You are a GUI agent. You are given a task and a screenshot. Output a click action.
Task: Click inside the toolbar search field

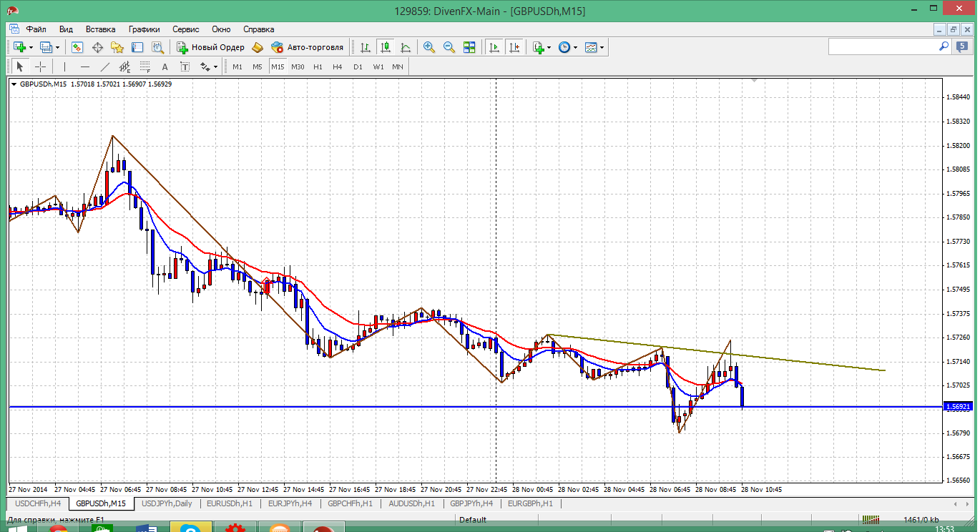tap(883, 46)
